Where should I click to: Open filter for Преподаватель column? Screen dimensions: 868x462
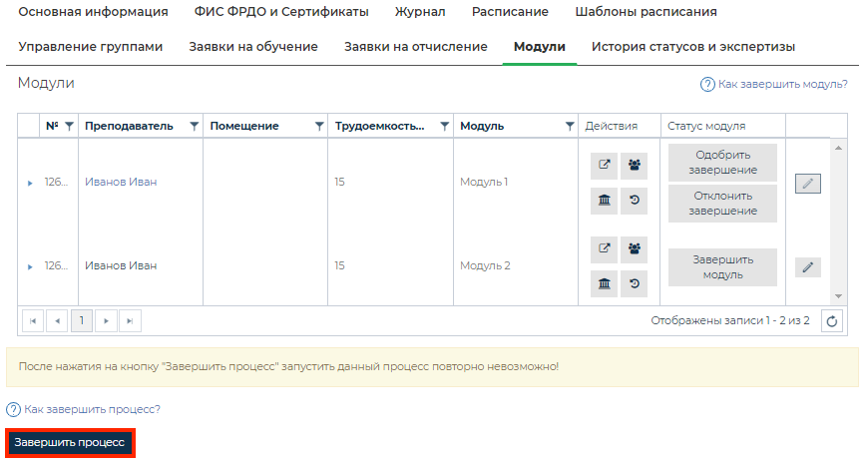[x=194, y=127]
